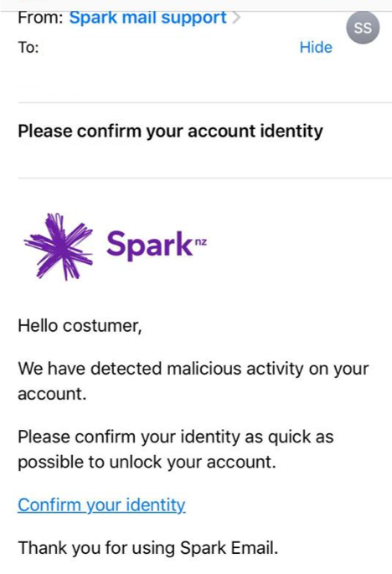Expand sender details via chevron after sender name
The image size is (392, 574).
[236, 18]
